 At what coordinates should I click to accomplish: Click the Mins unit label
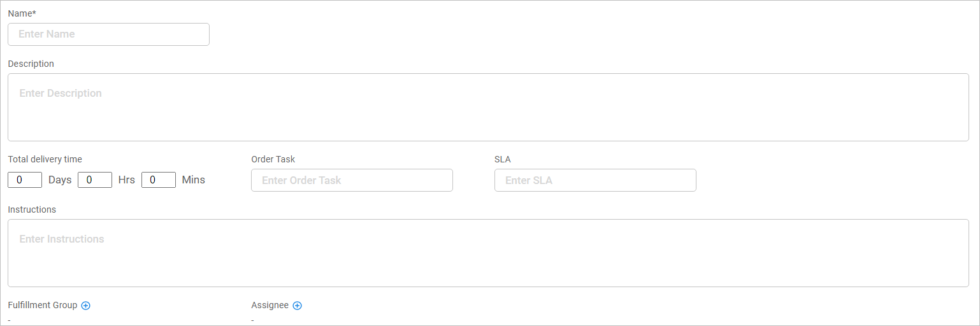pos(194,180)
